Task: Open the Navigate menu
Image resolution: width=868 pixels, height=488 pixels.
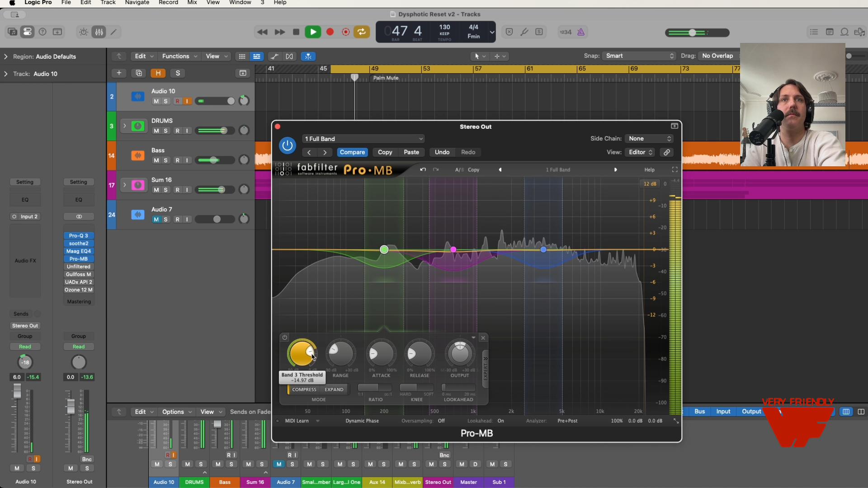Action: (x=137, y=3)
